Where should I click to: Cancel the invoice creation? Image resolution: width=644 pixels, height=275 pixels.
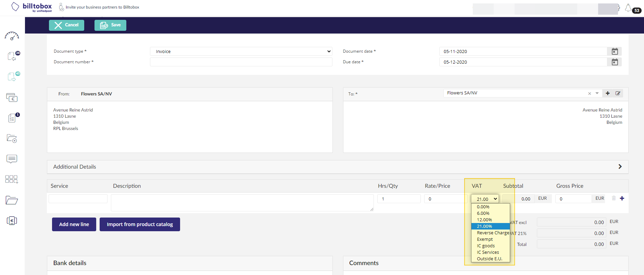66,25
